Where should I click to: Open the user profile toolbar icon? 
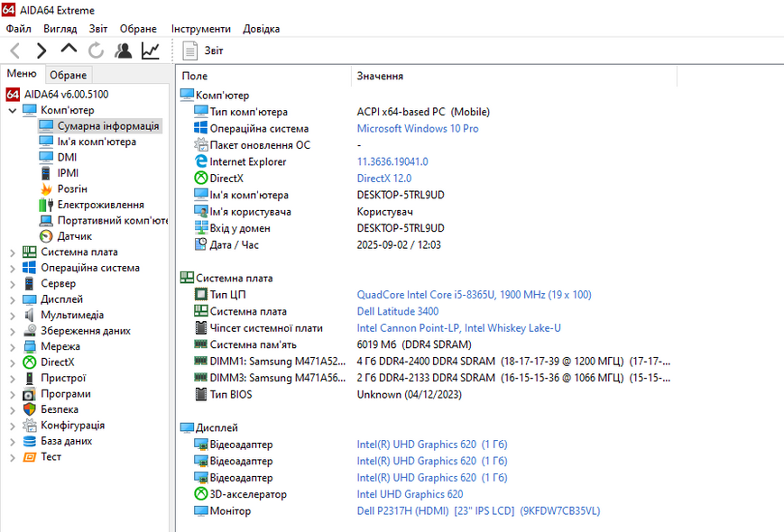123,50
